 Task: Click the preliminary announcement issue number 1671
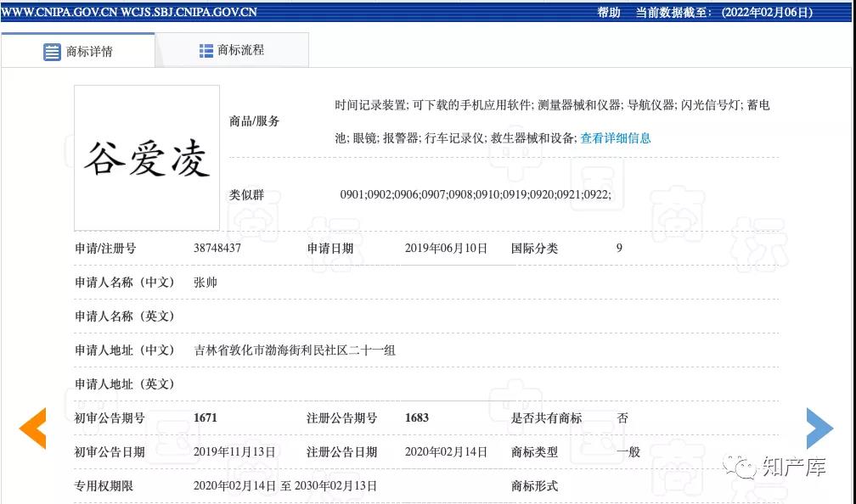click(x=206, y=417)
